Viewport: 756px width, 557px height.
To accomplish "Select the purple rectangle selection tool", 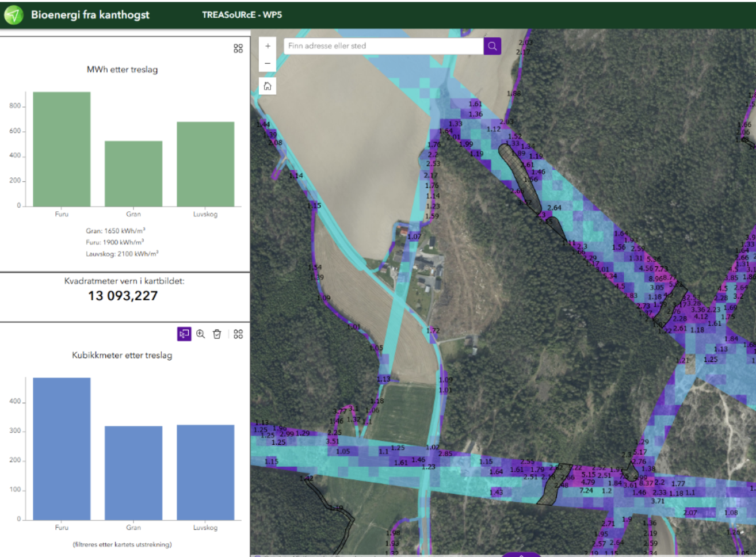I will pyautogui.click(x=184, y=334).
